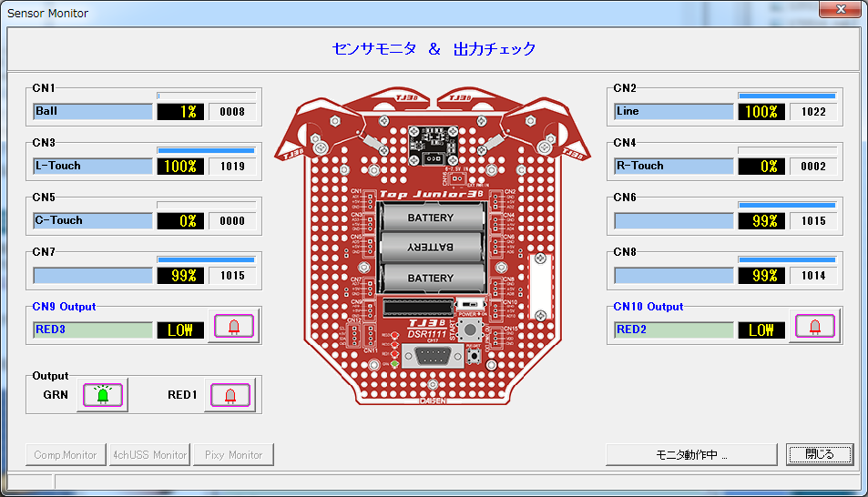This screenshot has width=868, height=497.
Task: Click the left TJ3B motor on the board
Action: [x=320, y=130]
